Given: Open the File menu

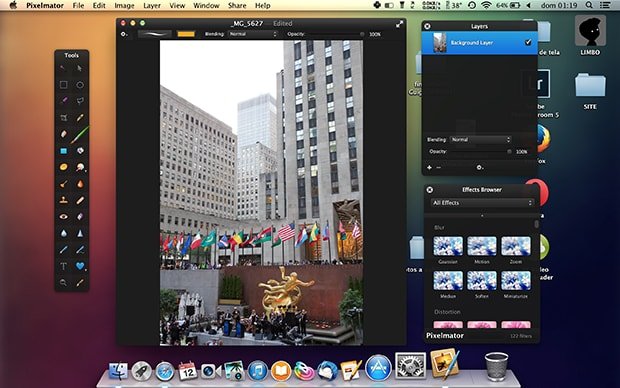Looking at the screenshot, I should 78,6.
